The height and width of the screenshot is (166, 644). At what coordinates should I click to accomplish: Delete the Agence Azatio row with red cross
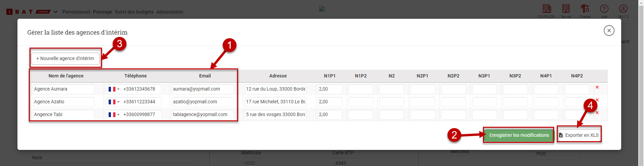point(597,100)
